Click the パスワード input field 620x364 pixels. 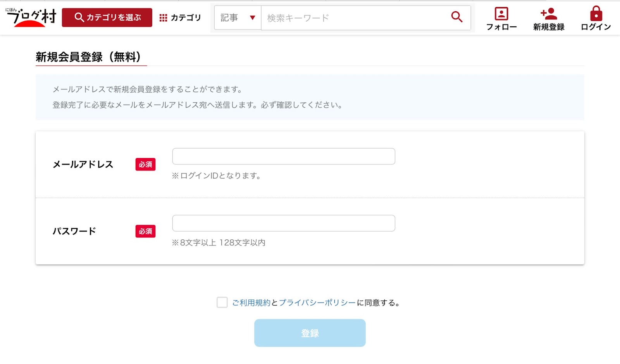click(x=284, y=223)
